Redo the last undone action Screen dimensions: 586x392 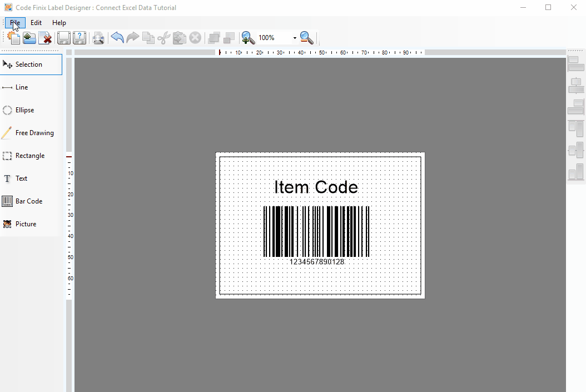coord(133,38)
